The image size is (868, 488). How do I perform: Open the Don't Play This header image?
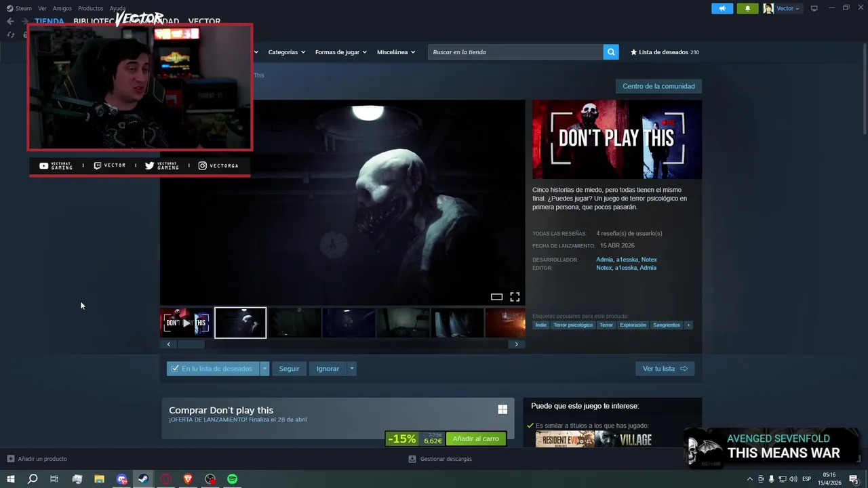pyautogui.click(x=617, y=139)
